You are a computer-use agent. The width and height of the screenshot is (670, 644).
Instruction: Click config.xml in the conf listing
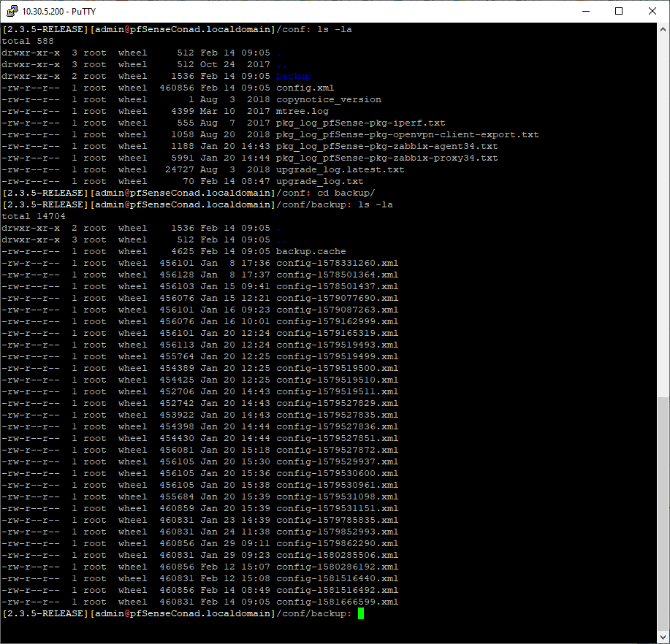pos(305,88)
